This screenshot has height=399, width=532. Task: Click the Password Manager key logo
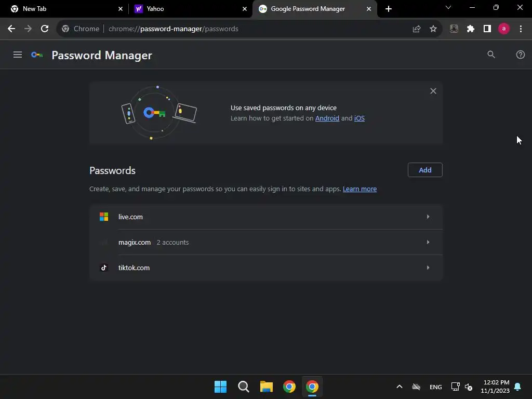(x=37, y=55)
